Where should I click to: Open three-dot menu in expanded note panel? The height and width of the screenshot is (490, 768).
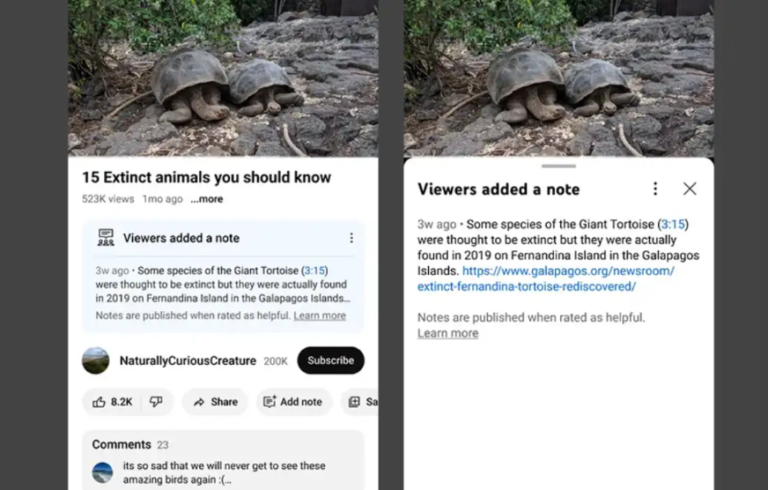pyautogui.click(x=655, y=189)
